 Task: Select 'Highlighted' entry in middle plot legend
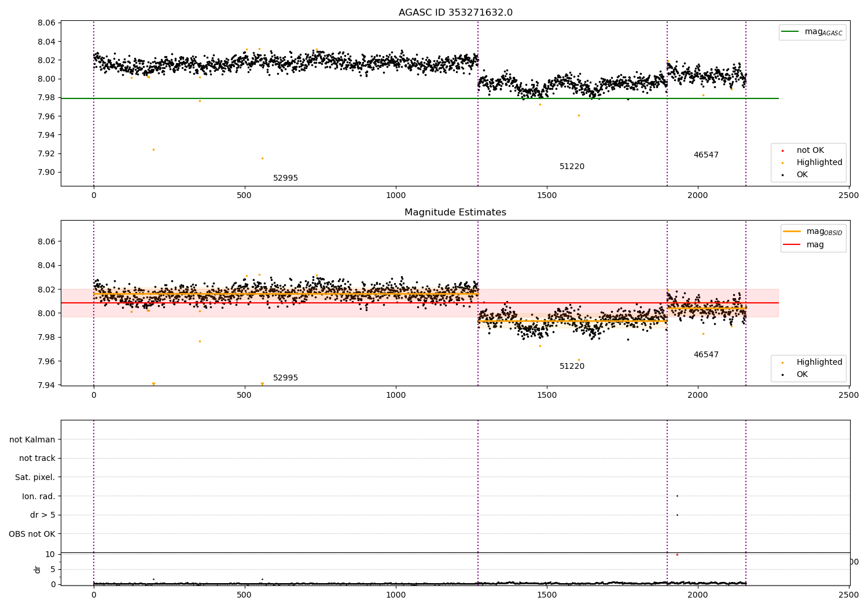(811, 362)
